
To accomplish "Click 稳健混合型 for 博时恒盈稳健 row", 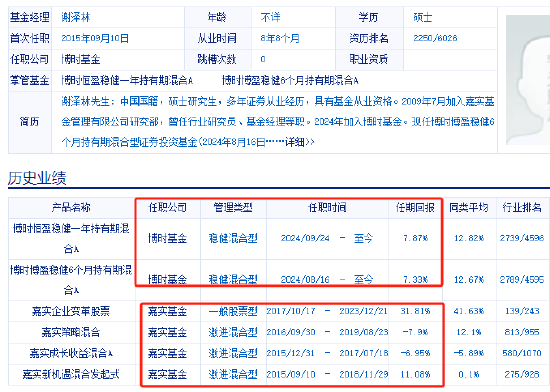I will point(233,238).
